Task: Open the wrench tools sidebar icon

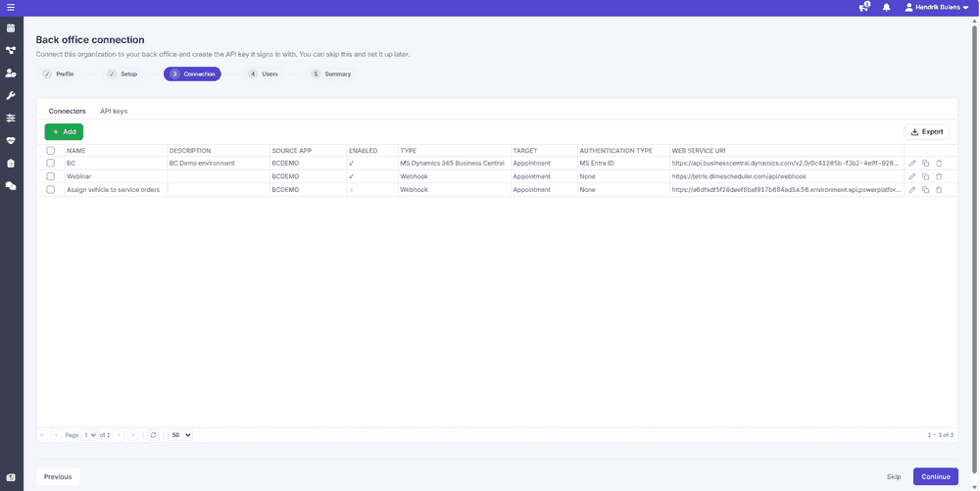Action: [11, 96]
